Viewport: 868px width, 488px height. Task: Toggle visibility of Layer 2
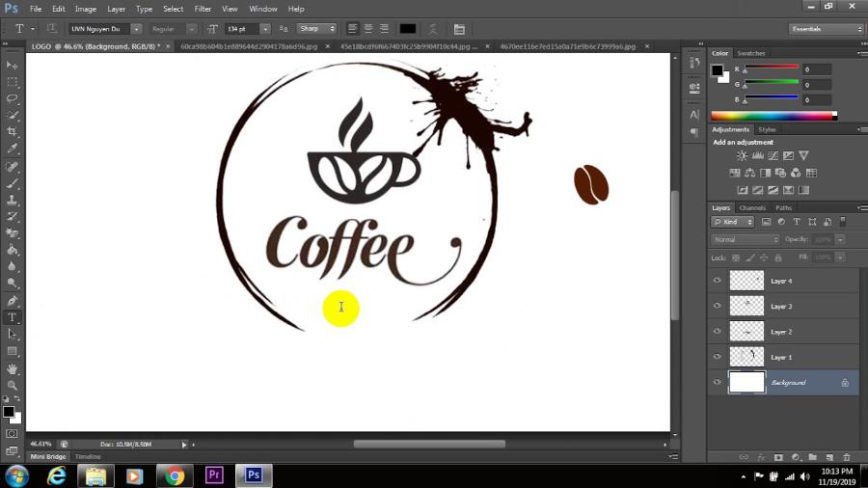(x=717, y=332)
